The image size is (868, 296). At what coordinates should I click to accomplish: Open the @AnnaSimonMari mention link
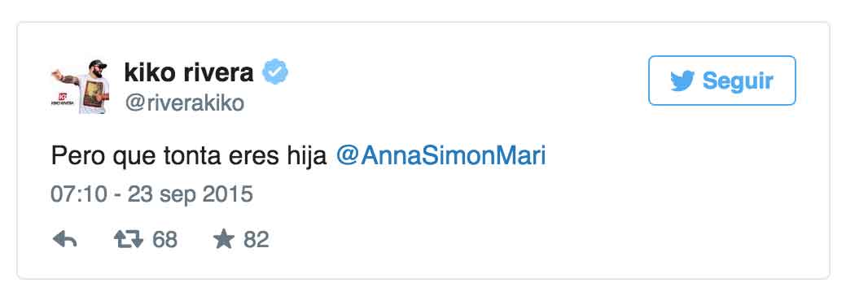441,157
